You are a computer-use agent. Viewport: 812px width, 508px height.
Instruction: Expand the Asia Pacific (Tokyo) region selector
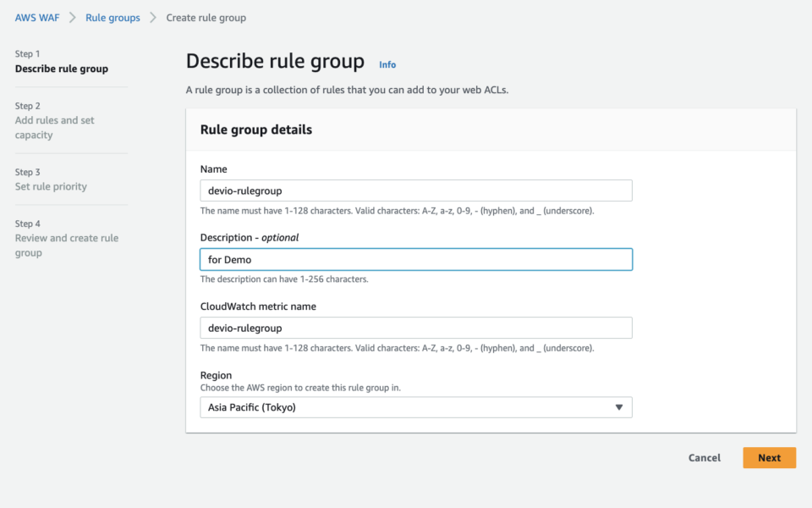tap(416, 407)
